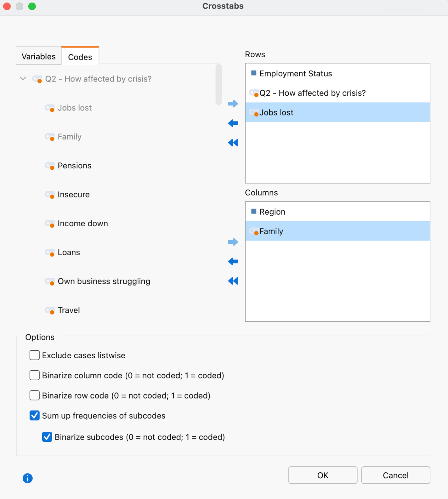Uncheck Sum up frequencies of subcodes

35,416
